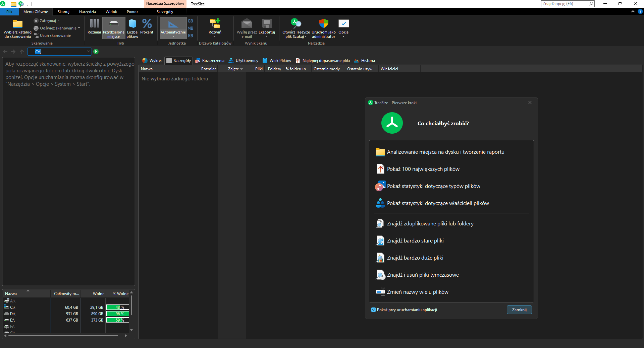The height and width of the screenshot is (348, 644).
Task: Click the file owners statistics icon
Action: (x=380, y=203)
